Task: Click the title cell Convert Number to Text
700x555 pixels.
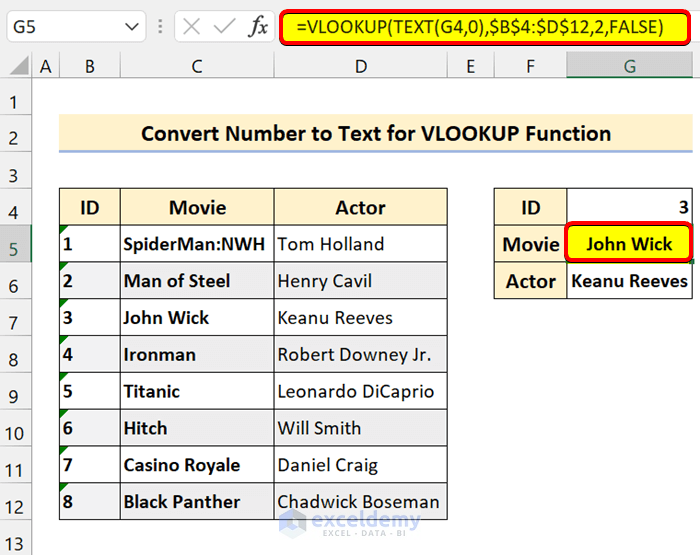Action: [375, 133]
